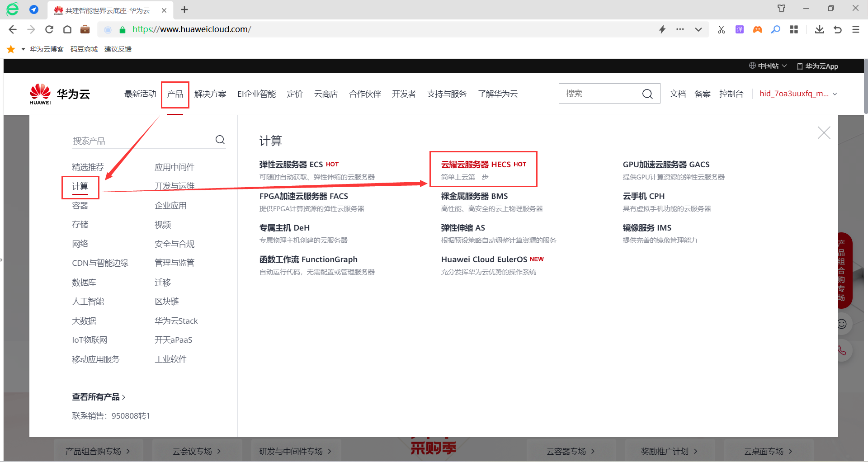Open 镜像服务 IMS product
The width and height of the screenshot is (868, 462).
(647, 228)
